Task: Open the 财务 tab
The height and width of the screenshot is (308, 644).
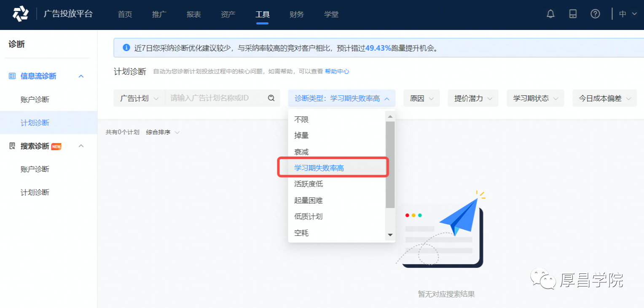Action: (x=297, y=14)
